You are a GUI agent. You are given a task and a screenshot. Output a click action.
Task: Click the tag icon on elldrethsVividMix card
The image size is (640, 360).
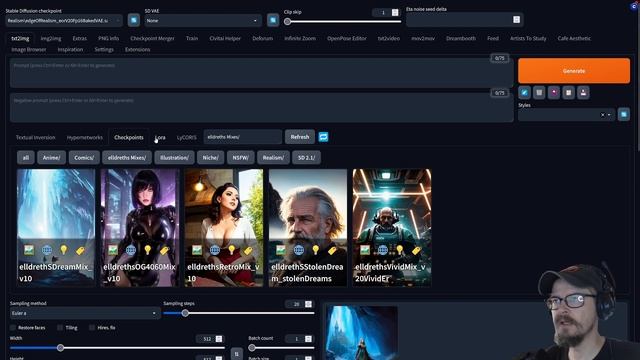point(416,250)
